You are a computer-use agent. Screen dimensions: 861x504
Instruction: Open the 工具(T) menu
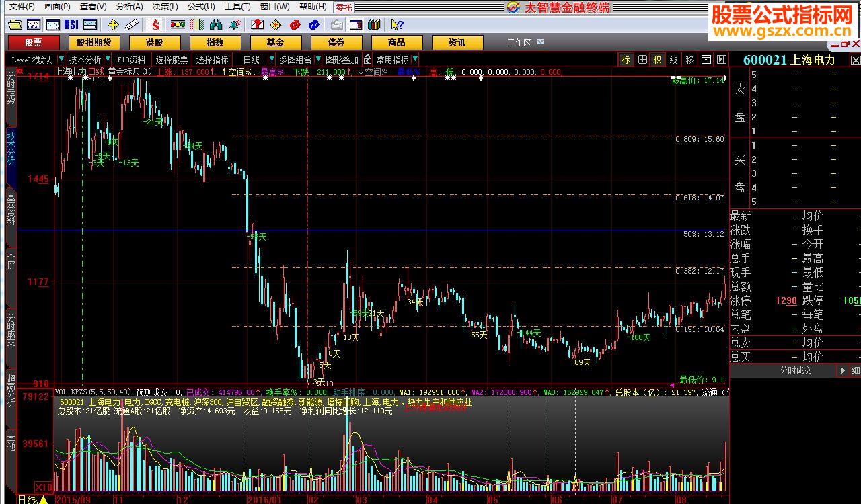[x=237, y=7]
